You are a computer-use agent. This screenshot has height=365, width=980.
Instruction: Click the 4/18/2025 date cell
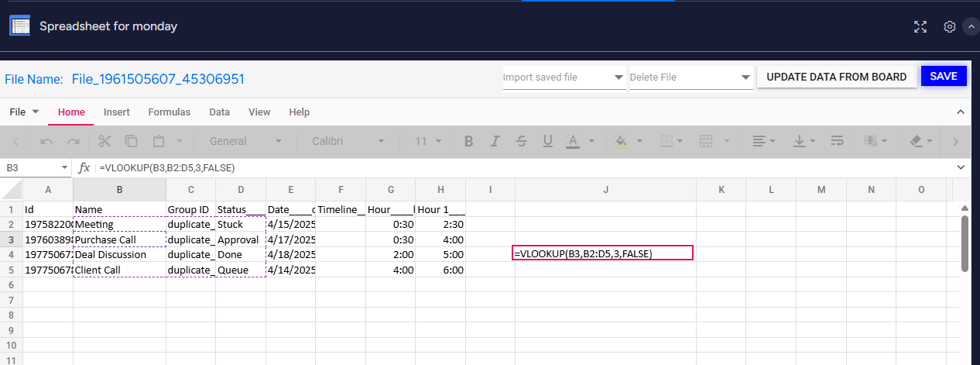(x=291, y=254)
